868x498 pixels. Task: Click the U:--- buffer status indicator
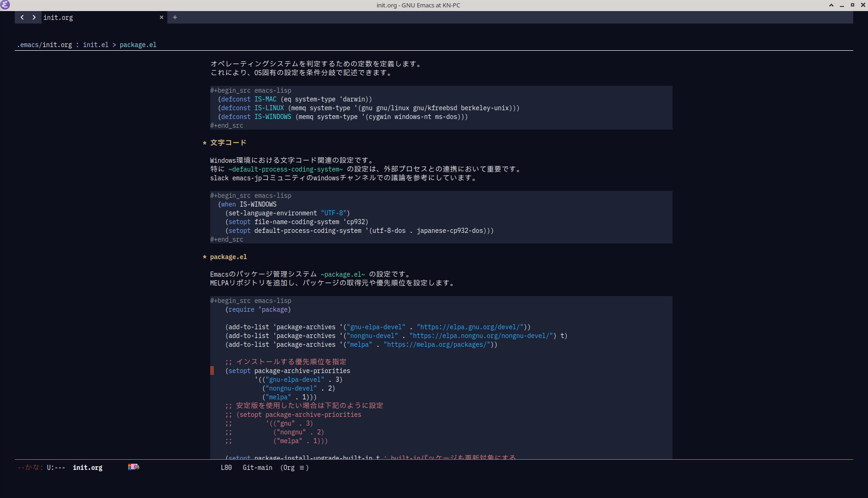(x=56, y=468)
